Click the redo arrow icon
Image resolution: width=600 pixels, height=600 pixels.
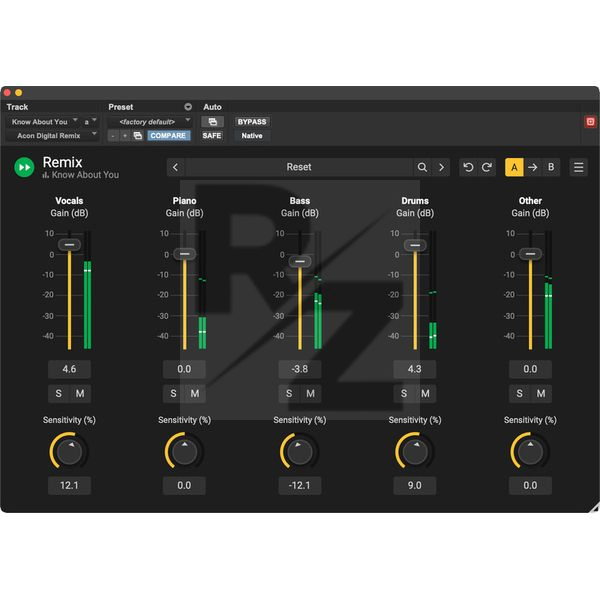(487, 167)
